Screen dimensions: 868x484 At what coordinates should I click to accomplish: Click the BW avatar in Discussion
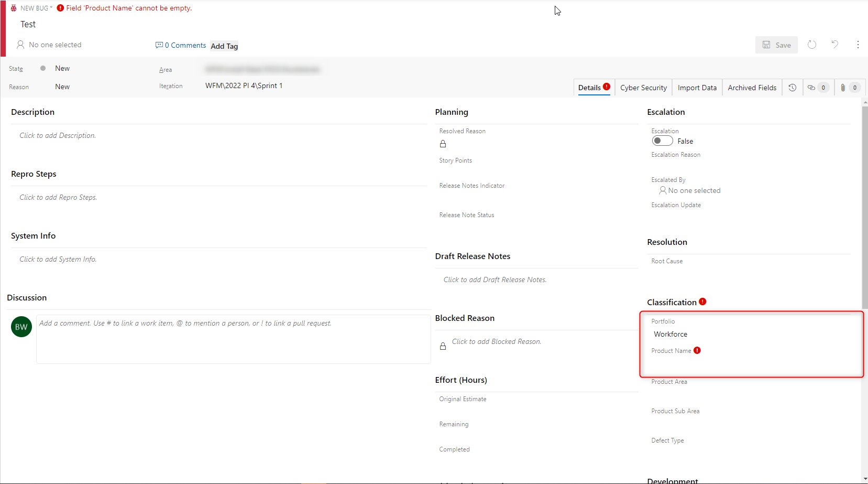tap(21, 326)
